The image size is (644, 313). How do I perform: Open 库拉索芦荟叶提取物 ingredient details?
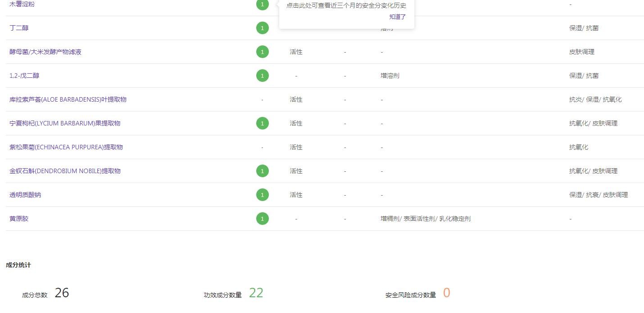click(68, 99)
